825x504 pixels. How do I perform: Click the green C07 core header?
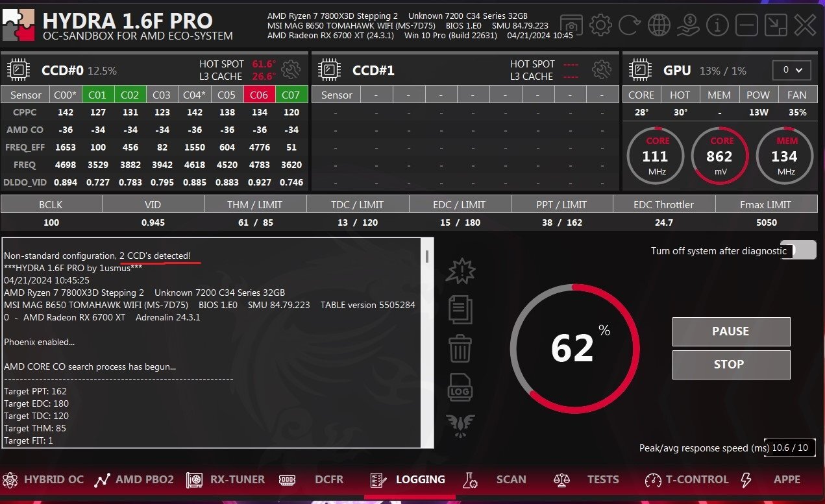tap(291, 95)
